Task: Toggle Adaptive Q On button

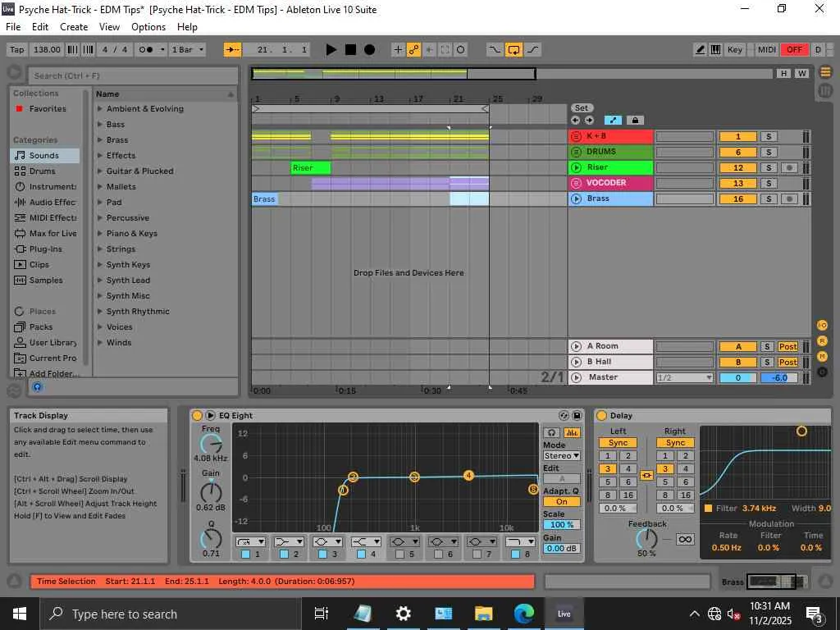Action: [561, 502]
